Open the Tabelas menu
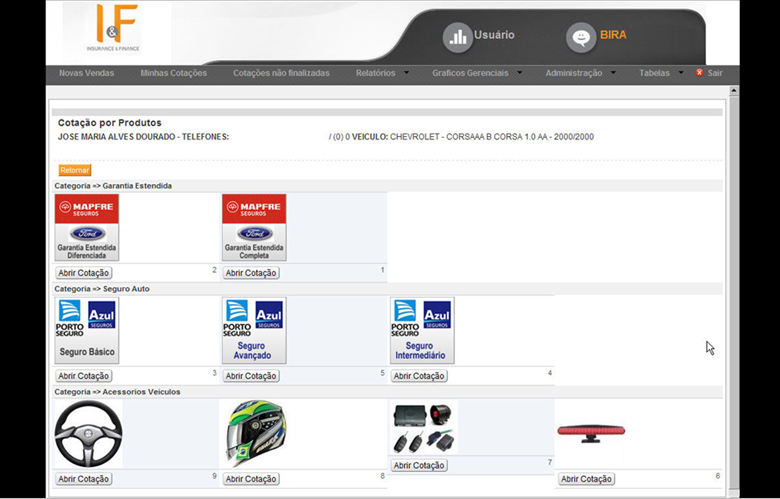The width and height of the screenshot is (780, 499). [x=654, y=73]
